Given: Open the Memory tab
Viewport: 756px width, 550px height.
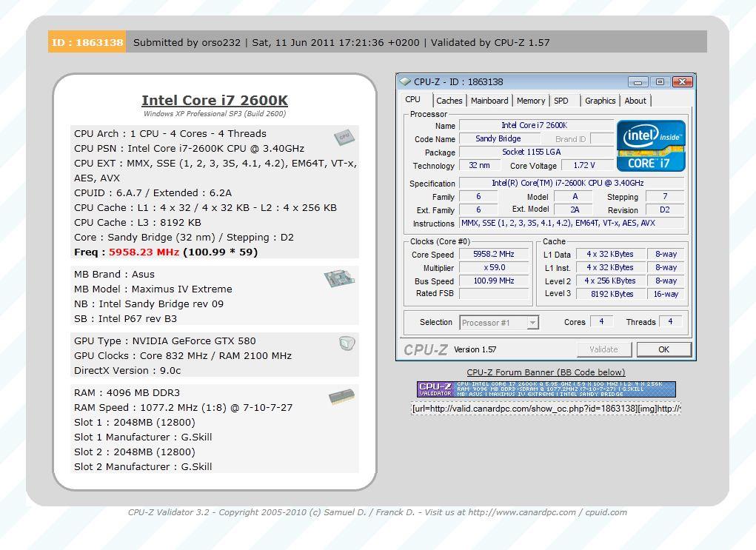Looking at the screenshot, I should [x=530, y=101].
